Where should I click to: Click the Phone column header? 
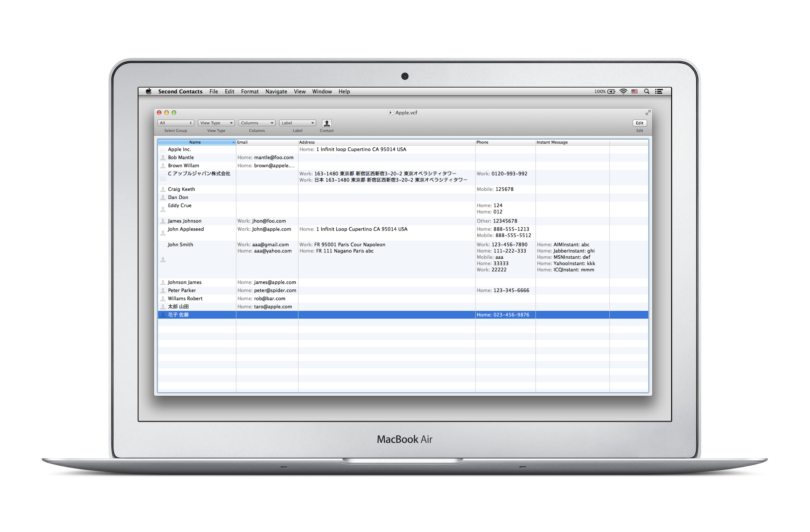(x=505, y=142)
